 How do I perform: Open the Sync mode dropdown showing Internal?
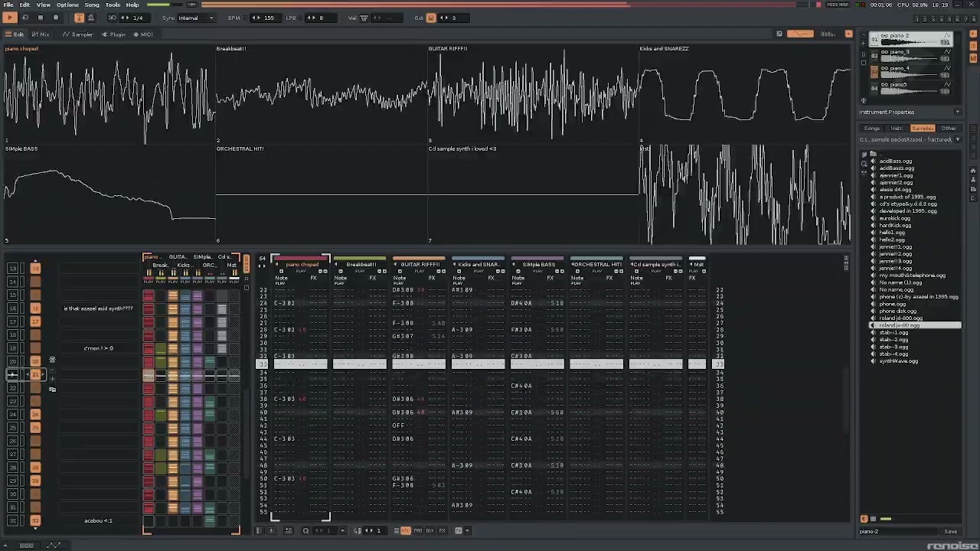point(196,18)
